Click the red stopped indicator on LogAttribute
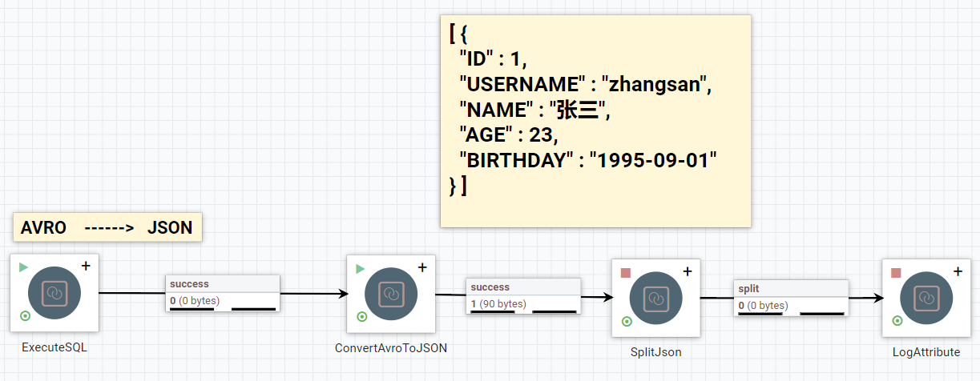Viewport: 980px width, 381px height. [x=897, y=273]
